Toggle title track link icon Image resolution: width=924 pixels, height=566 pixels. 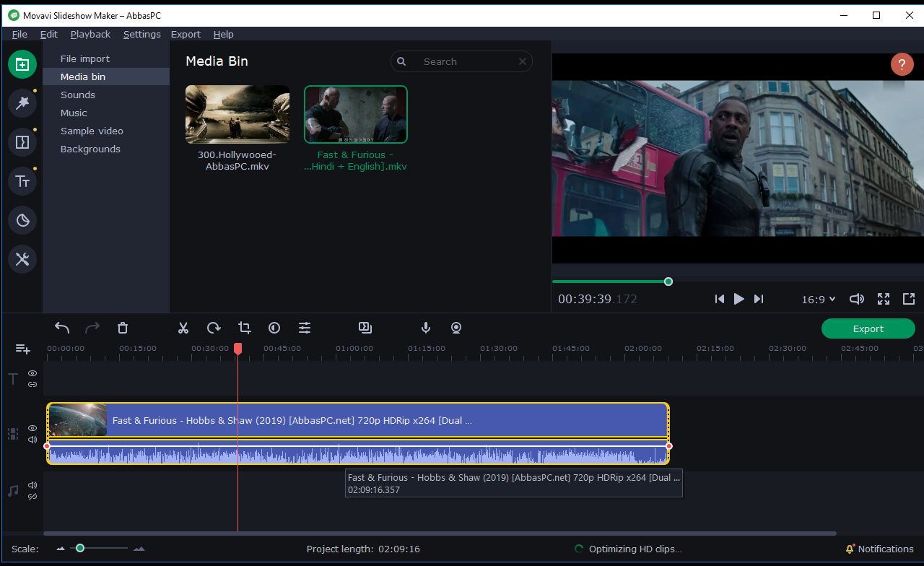(x=32, y=384)
